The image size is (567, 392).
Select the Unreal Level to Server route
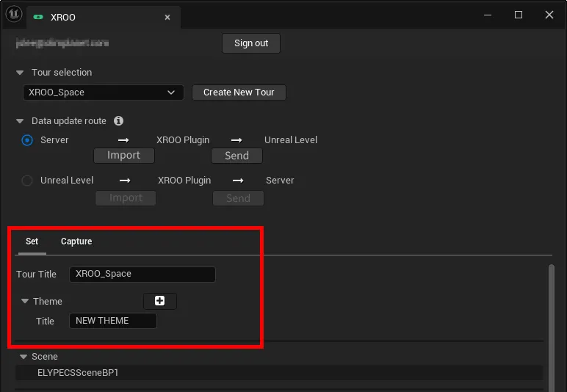pos(27,181)
